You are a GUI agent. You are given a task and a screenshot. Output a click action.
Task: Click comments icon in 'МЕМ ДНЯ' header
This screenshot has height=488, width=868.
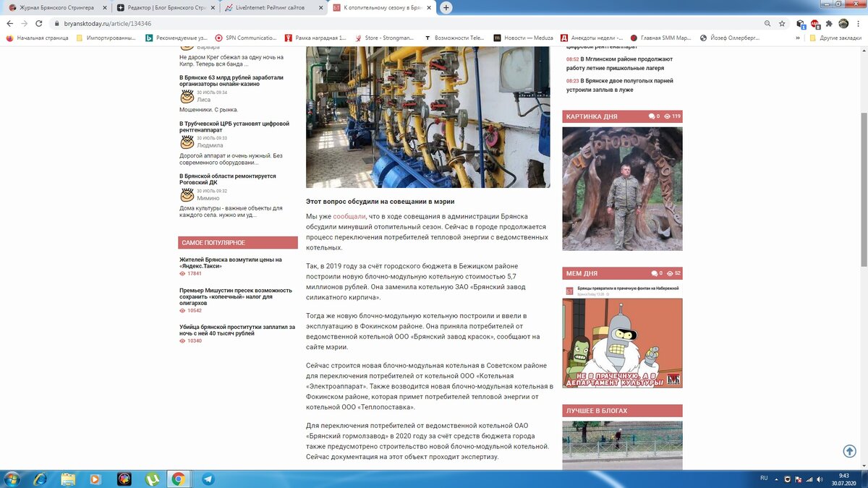click(x=654, y=273)
